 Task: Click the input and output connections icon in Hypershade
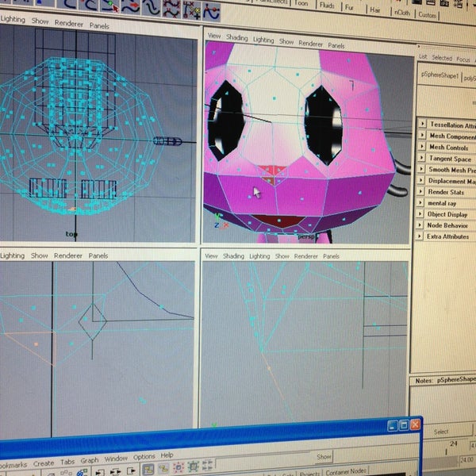115,471
